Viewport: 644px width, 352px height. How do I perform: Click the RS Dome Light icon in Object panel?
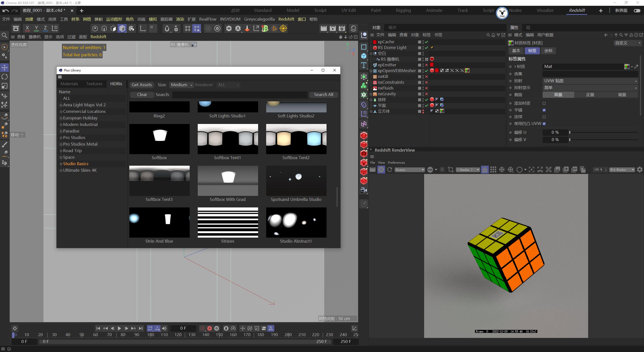click(x=375, y=47)
